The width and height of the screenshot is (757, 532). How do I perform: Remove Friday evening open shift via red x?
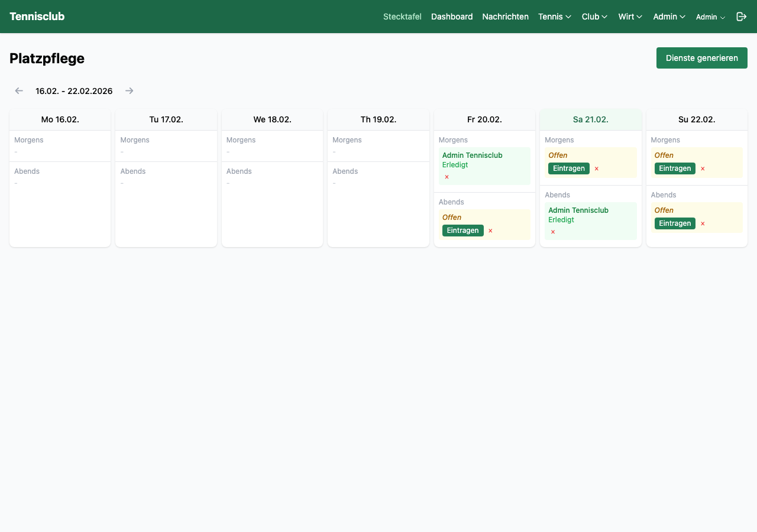pos(490,231)
